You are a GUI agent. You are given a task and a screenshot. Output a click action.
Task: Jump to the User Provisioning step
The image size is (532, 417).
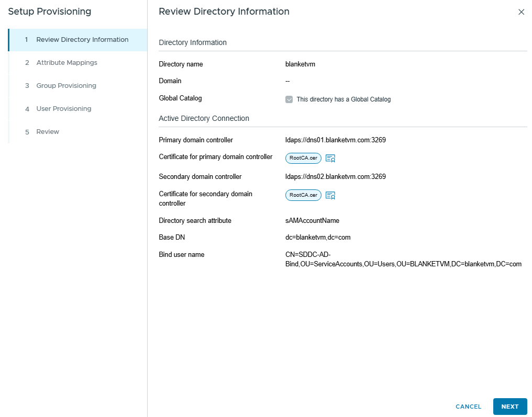point(63,109)
